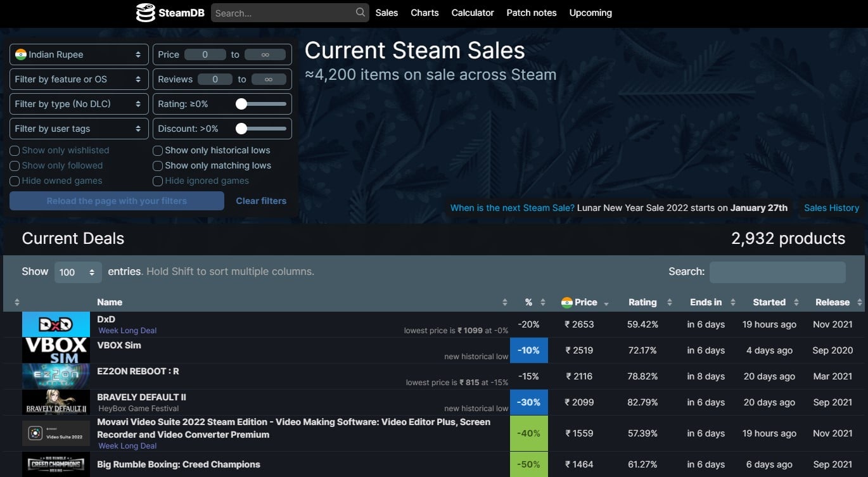This screenshot has height=477, width=868.
Task: Open Filter by type (No DLC) dropdown
Action: (79, 104)
